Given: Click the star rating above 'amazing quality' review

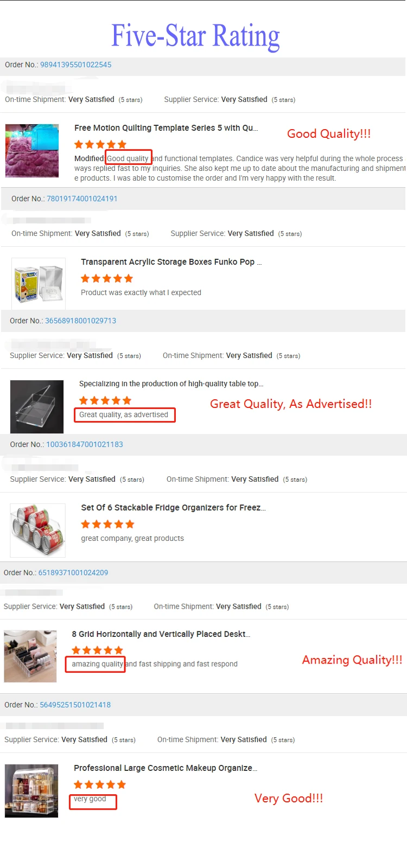Looking at the screenshot, I should tap(98, 650).
